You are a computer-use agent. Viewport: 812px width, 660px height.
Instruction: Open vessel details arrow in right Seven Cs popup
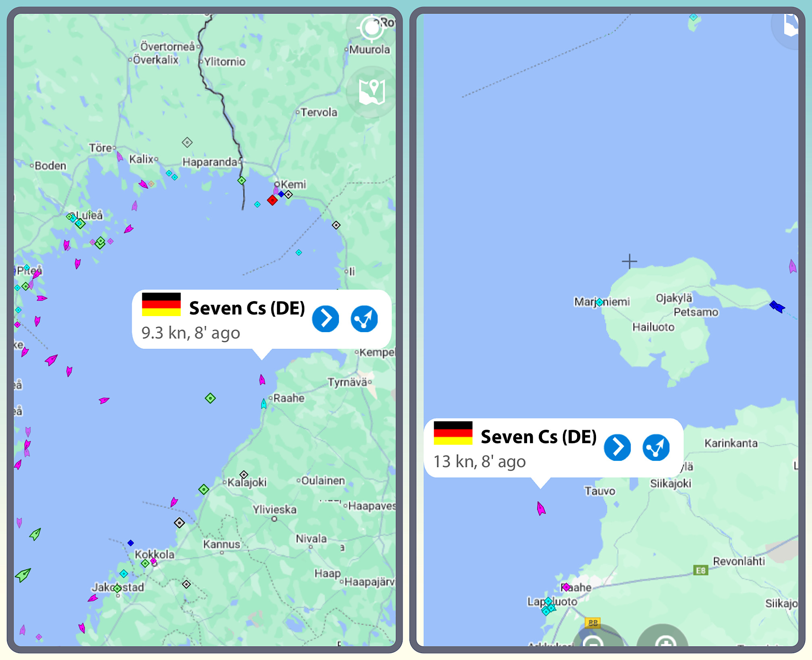click(x=617, y=448)
